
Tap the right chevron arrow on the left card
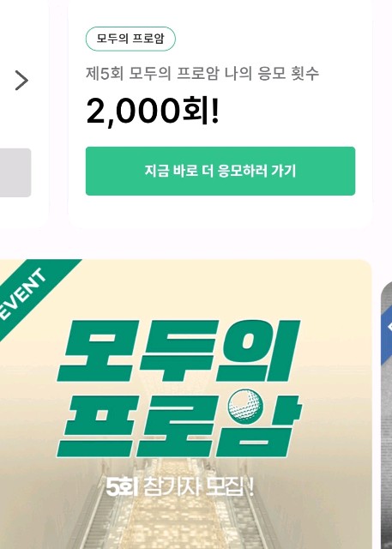[x=21, y=80]
